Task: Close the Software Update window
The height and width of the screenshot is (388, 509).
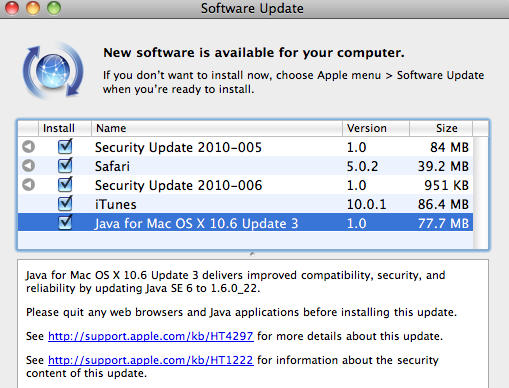Action: click(12, 8)
